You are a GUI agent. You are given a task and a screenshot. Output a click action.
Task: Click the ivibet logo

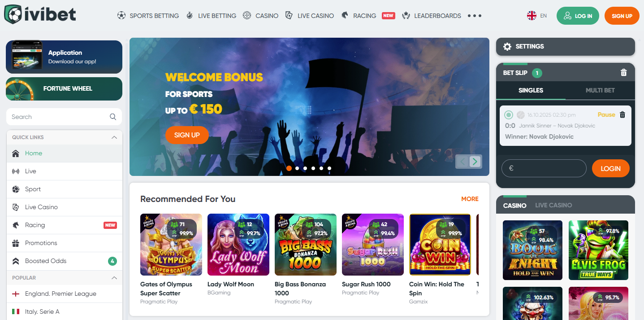click(40, 14)
